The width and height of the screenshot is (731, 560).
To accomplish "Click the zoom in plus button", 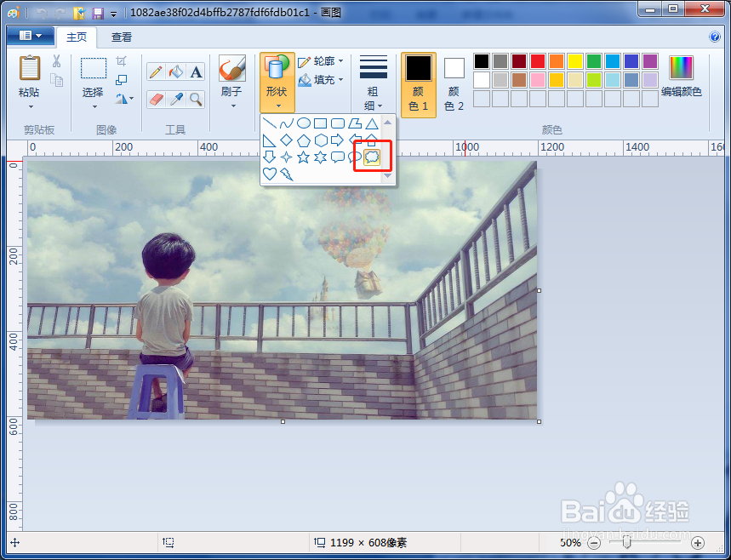I will tap(698, 543).
